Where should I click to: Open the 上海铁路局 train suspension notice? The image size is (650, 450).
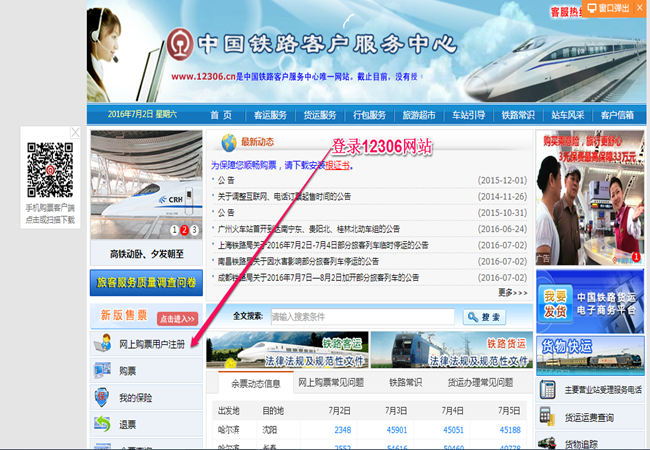[x=323, y=245]
